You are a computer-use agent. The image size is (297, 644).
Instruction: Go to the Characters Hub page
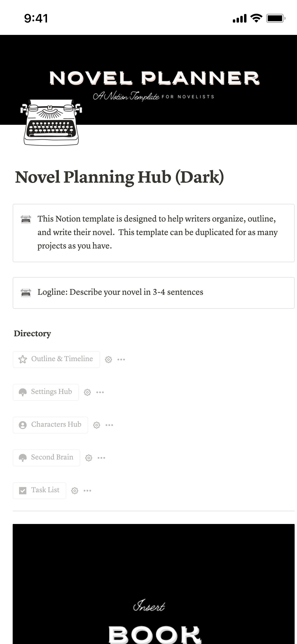[x=56, y=425]
